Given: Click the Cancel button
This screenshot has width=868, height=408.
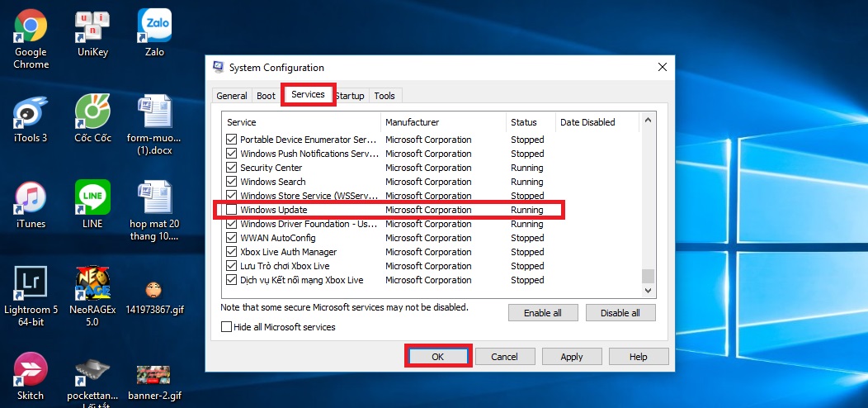Looking at the screenshot, I should [505, 357].
